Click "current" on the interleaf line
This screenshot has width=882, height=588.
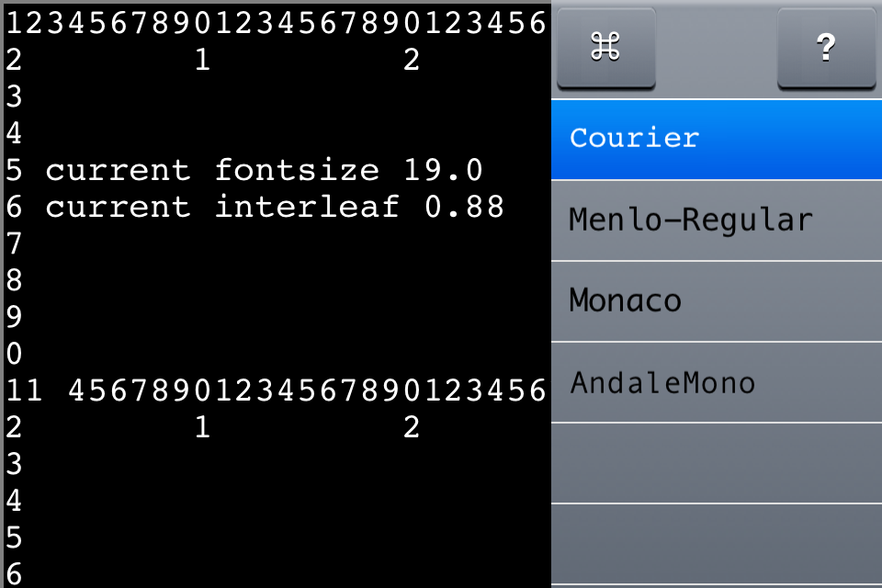(x=119, y=208)
